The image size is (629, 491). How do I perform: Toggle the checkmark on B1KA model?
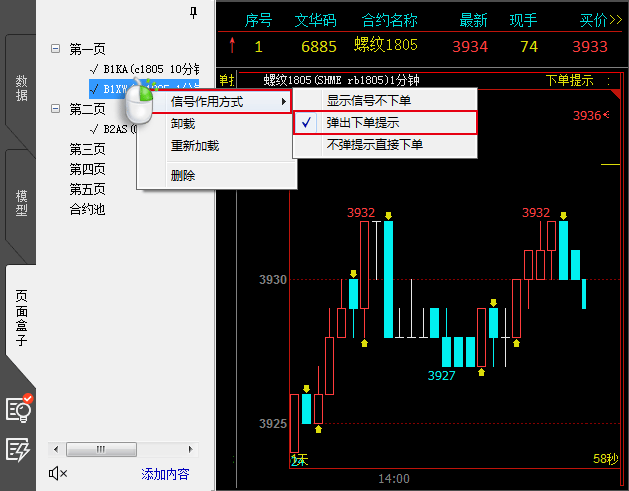[93, 69]
